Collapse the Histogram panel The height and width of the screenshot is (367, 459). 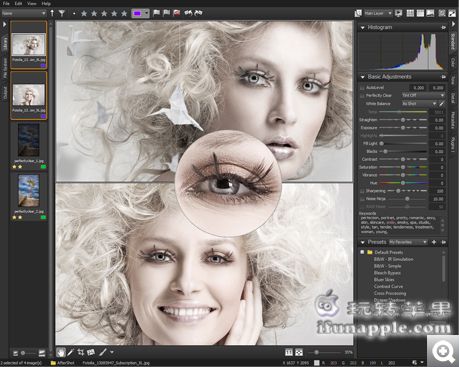pos(362,27)
